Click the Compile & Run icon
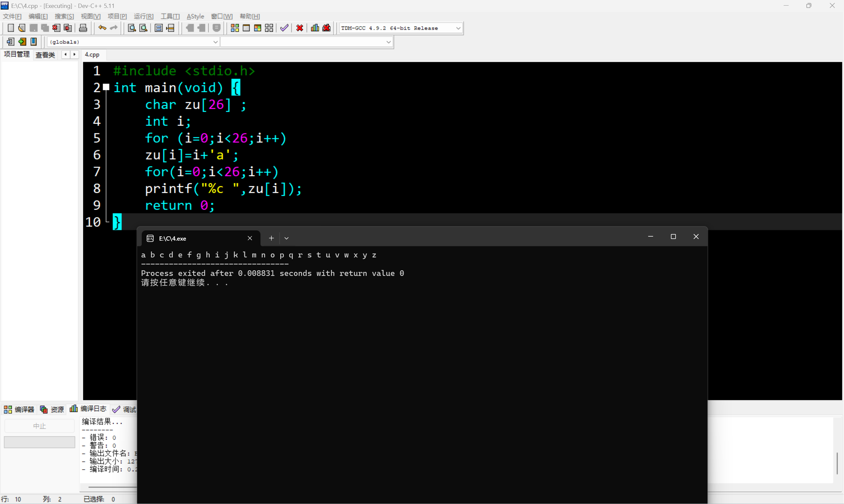Screen dimensions: 844x504 click(257, 28)
